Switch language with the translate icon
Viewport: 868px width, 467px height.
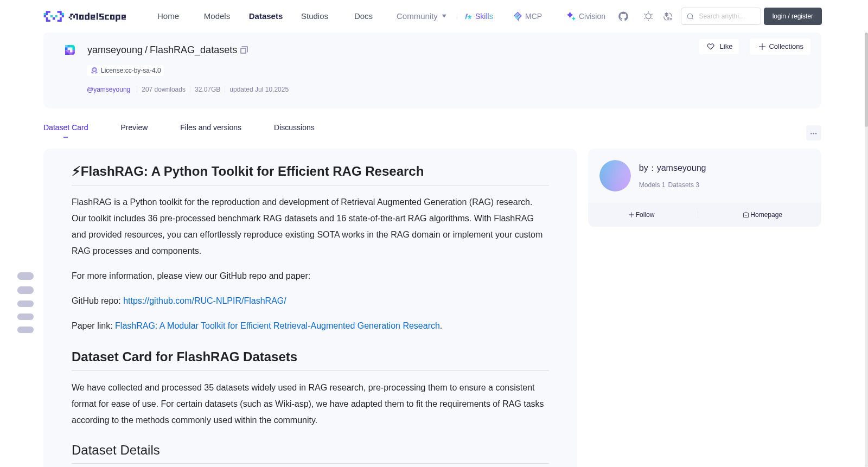point(668,16)
